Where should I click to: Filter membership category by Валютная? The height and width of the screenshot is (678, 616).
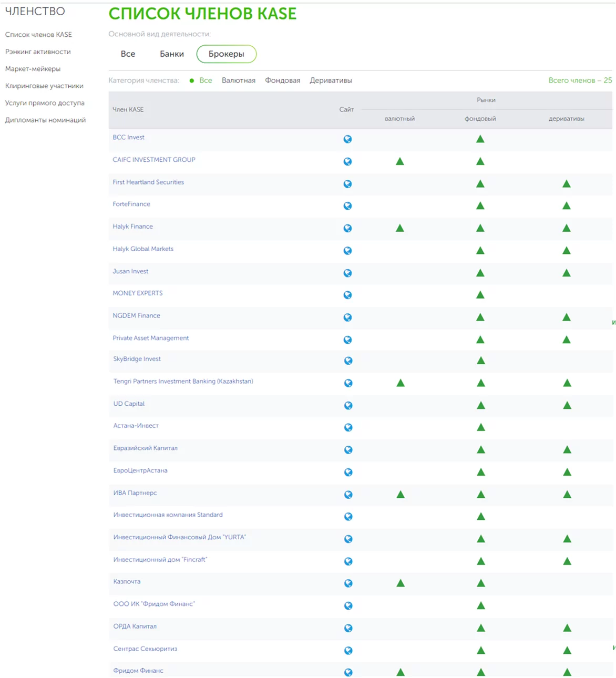(x=239, y=80)
